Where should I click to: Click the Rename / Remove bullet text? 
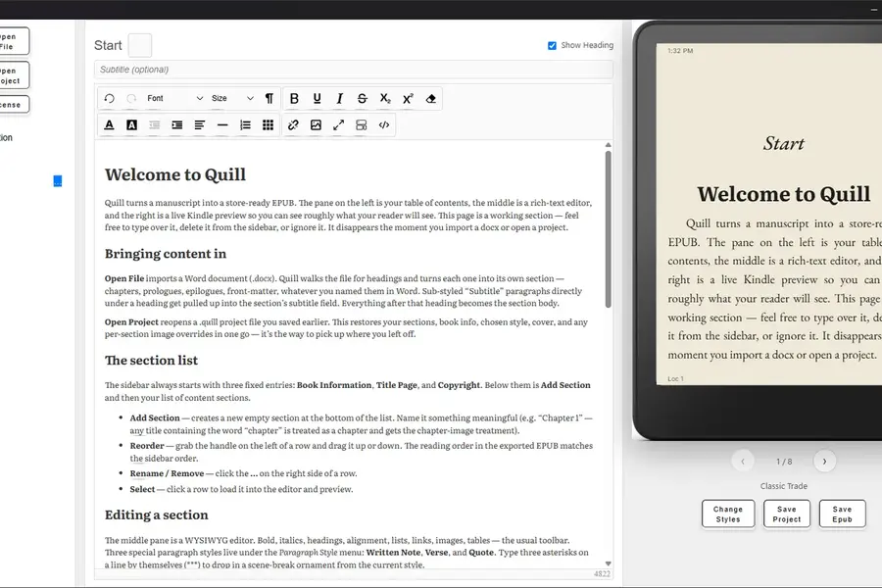tap(167, 473)
